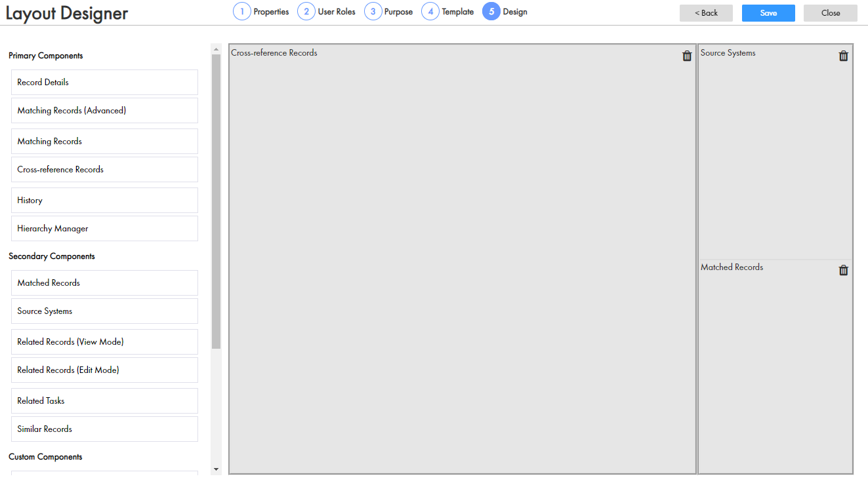Screen dimensions: 868x489
Task: Remove the Source Systems panel via trash icon
Action: [x=844, y=56]
